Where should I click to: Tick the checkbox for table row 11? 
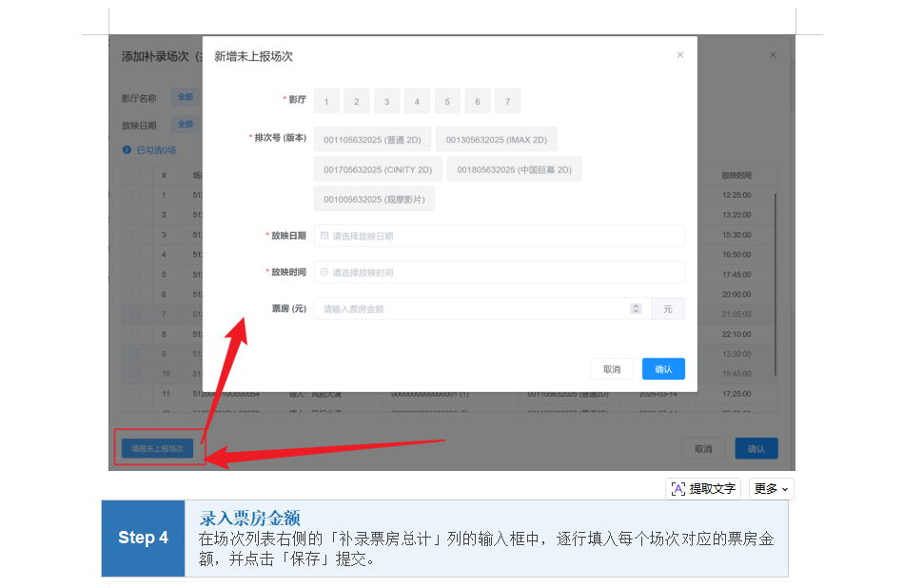tap(134, 393)
